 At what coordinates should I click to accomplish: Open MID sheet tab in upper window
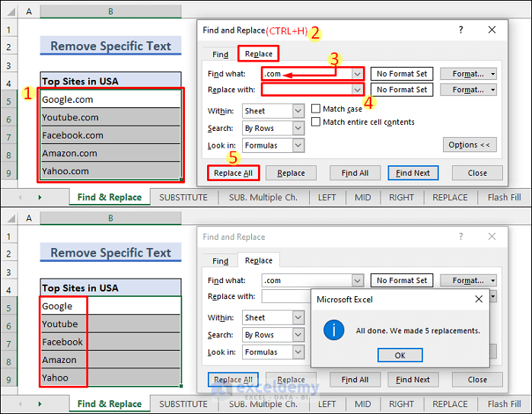[363, 198]
